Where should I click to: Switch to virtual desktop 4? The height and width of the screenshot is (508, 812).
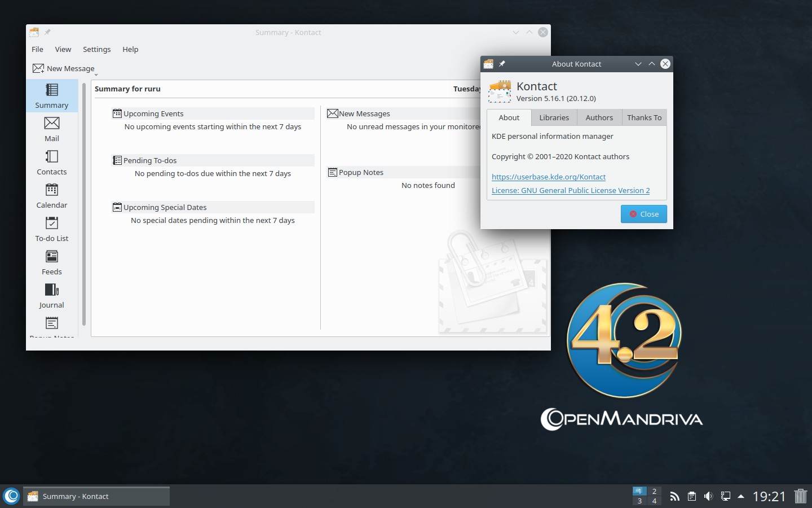pyautogui.click(x=654, y=501)
